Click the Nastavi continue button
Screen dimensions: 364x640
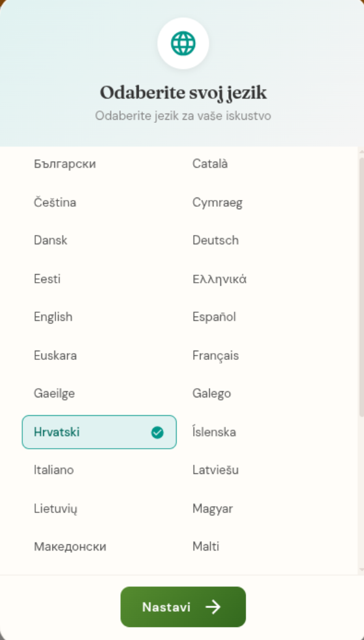(x=183, y=607)
